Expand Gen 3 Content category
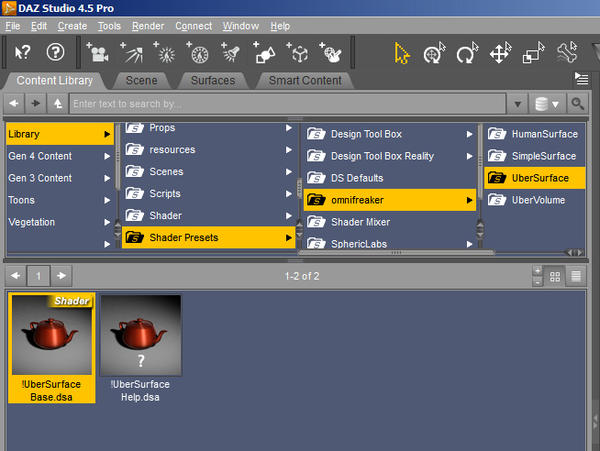600x451 pixels. [107, 178]
